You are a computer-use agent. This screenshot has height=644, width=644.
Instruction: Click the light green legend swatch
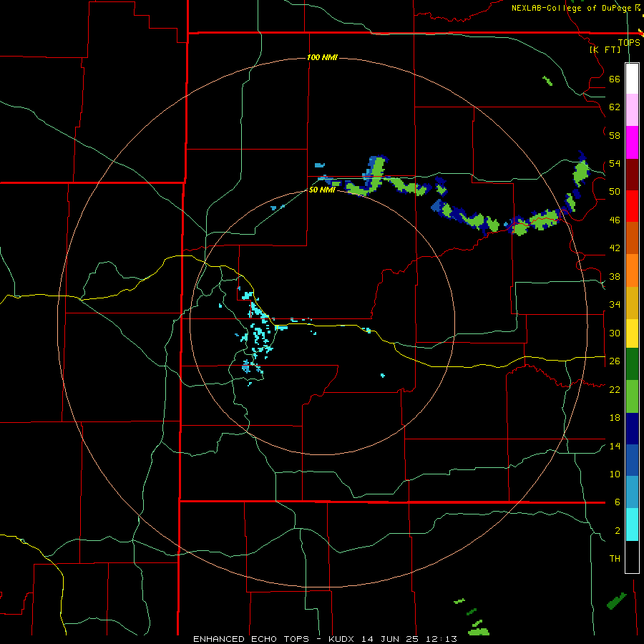[x=632, y=396]
